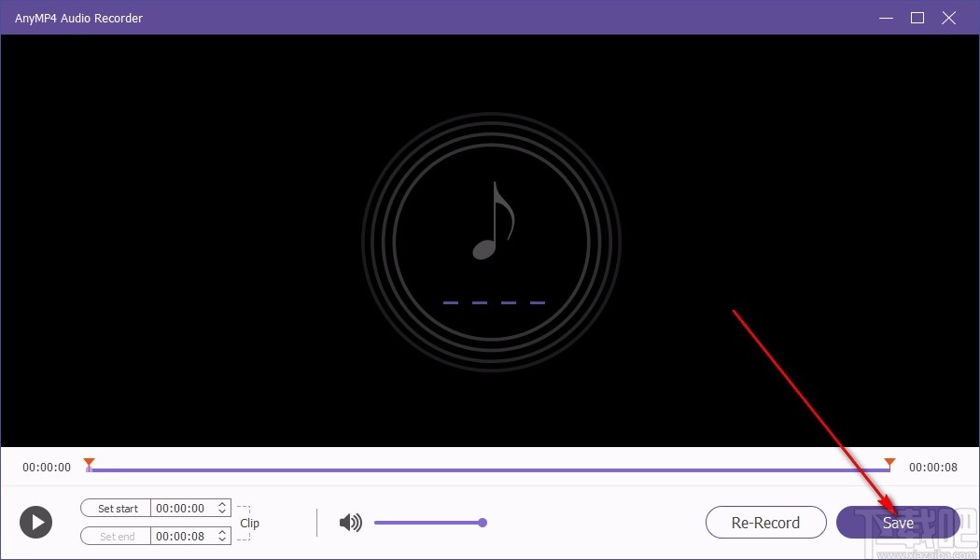Click the start timeline marker triangle
The width and height of the screenshot is (980, 560).
pyautogui.click(x=89, y=462)
